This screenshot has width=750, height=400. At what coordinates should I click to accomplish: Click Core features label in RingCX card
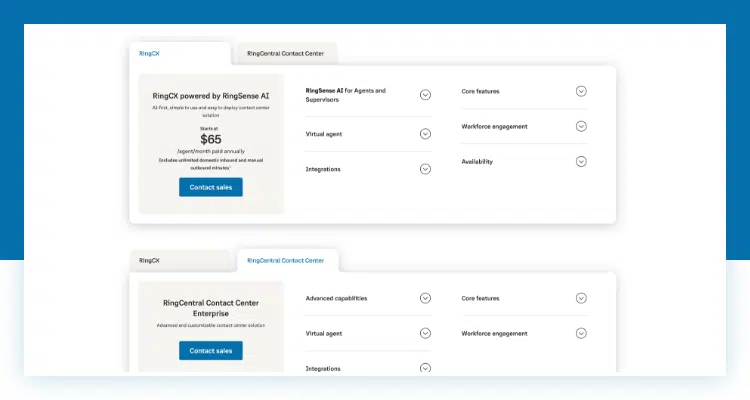(x=480, y=91)
